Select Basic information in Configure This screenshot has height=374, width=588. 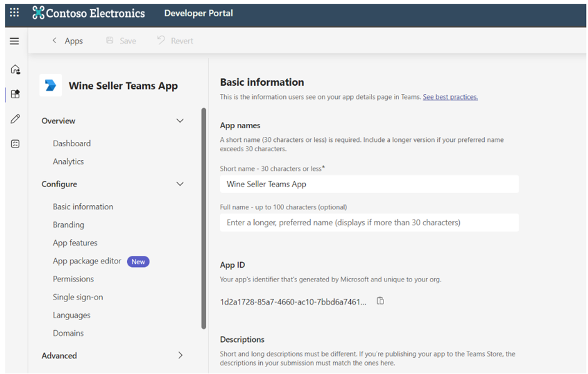pyautogui.click(x=83, y=207)
